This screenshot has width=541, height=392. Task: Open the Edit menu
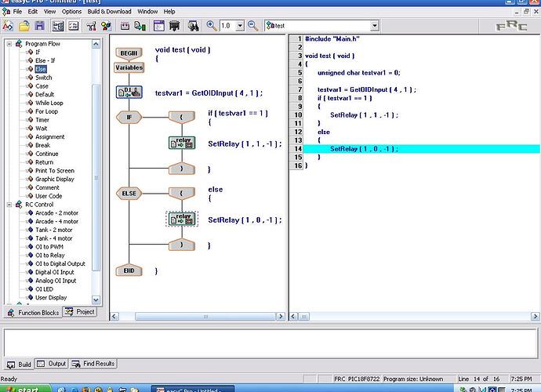(x=33, y=12)
